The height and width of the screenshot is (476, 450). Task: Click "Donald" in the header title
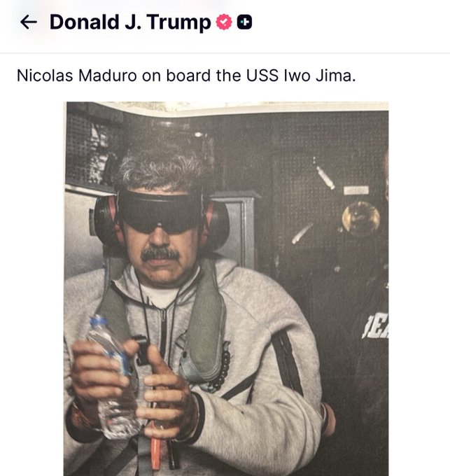pyautogui.click(x=85, y=22)
